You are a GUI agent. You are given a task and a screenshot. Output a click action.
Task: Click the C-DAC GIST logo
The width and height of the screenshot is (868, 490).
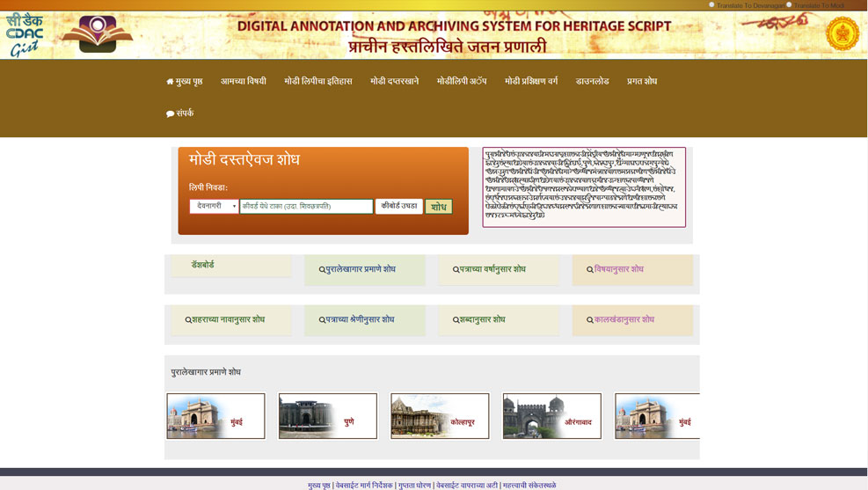point(25,35)
